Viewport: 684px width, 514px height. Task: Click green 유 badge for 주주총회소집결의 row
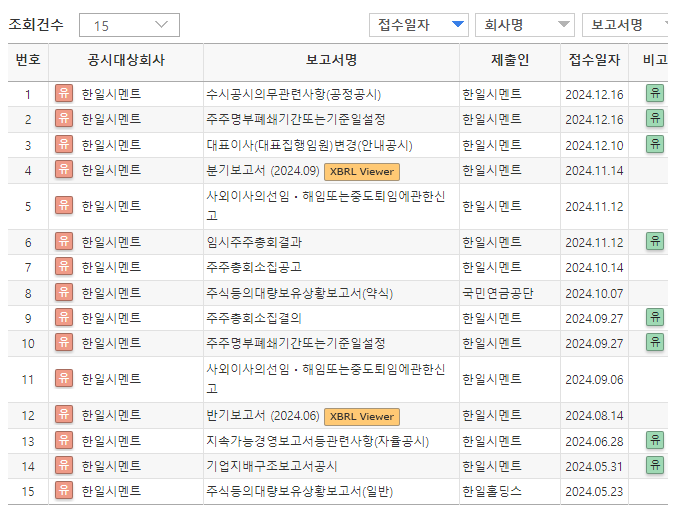click(x=655, y=317)
